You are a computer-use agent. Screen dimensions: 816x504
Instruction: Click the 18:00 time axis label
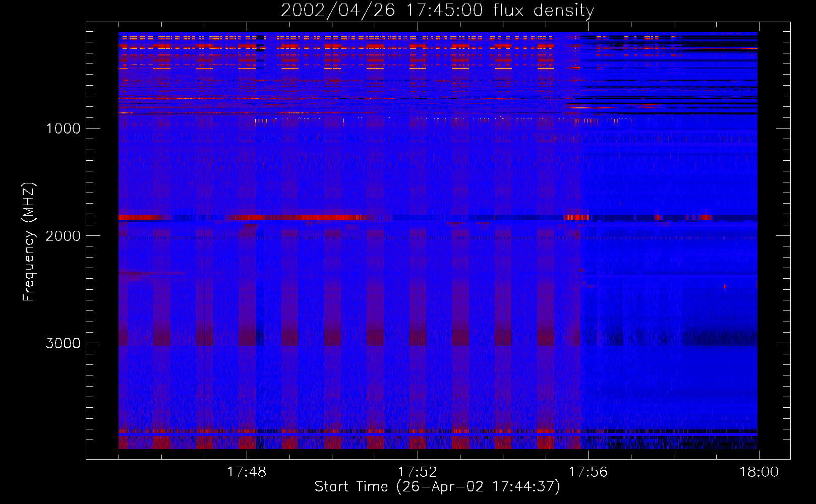coord(759,472)
